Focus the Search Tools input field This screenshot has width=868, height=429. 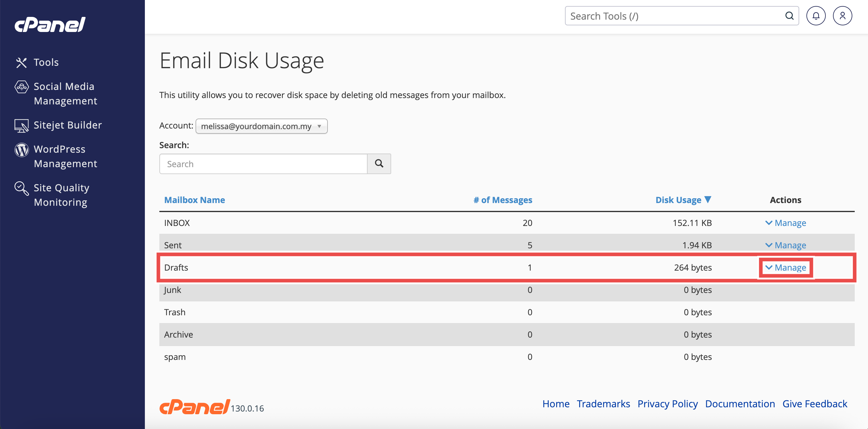(674, 16)
